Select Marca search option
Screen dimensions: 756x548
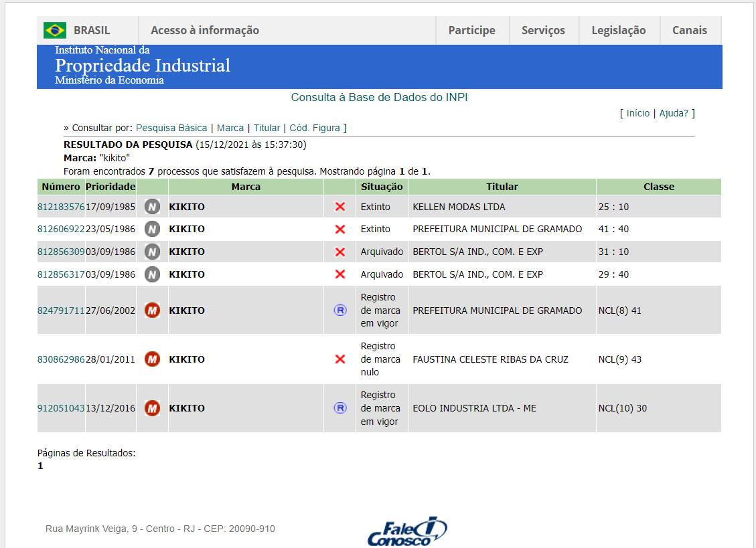point(230,128)
